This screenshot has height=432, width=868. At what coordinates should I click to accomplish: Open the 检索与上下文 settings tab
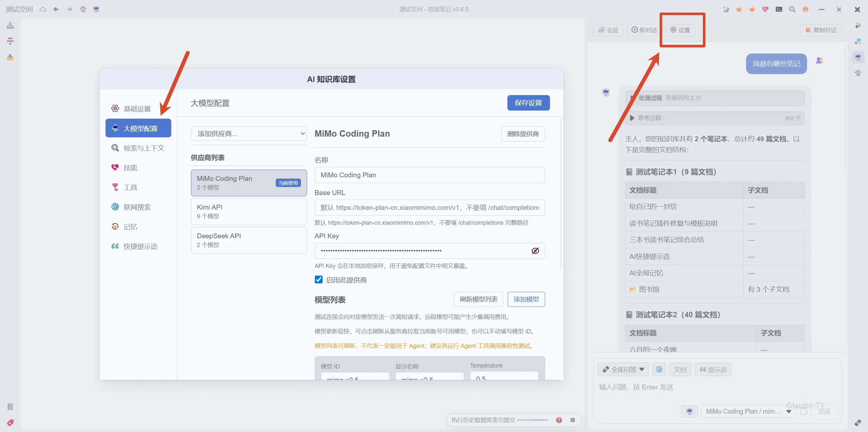point(138,148)
